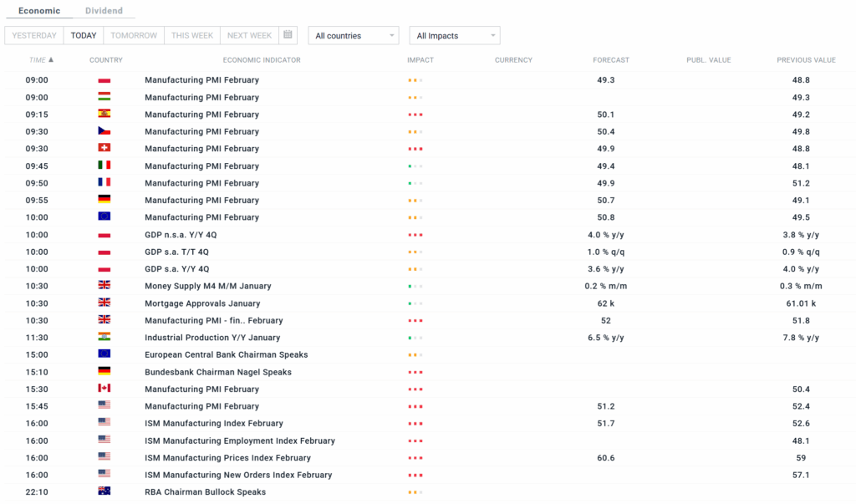Viewport: 856px width, 504px height.
Task: Click impact dots for ISM Manufacturing Index February
Action: point(415,424)
